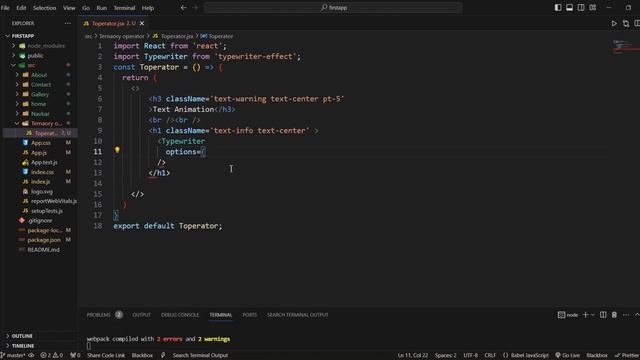This screenshot has width=640, height=360.
Task: Expand the public folder
Action: pos(13,56)
